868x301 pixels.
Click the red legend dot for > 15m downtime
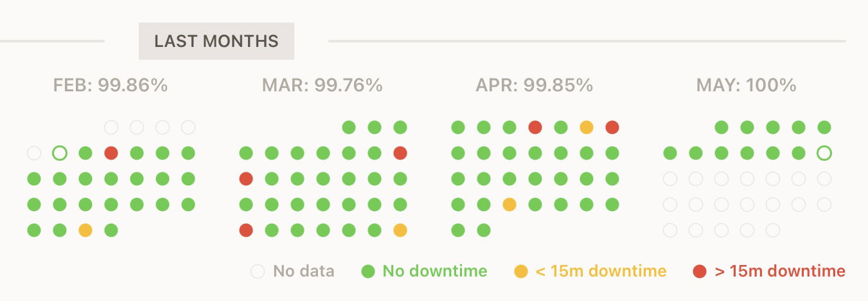[x=700, y=271]
